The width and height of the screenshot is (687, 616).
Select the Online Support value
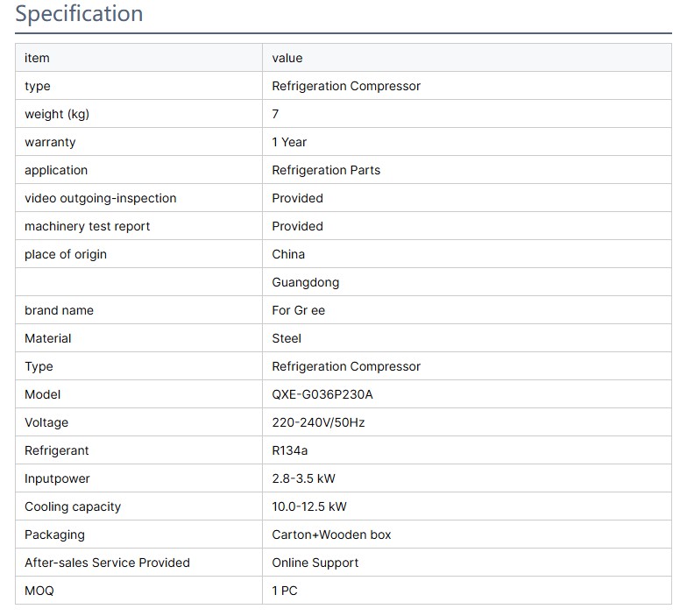(x=315, y=563)
